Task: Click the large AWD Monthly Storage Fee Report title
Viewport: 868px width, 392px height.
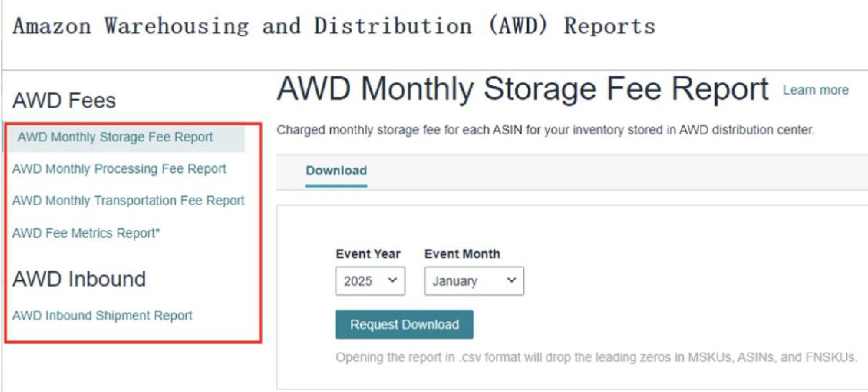Action: click(x=523, y=89)
